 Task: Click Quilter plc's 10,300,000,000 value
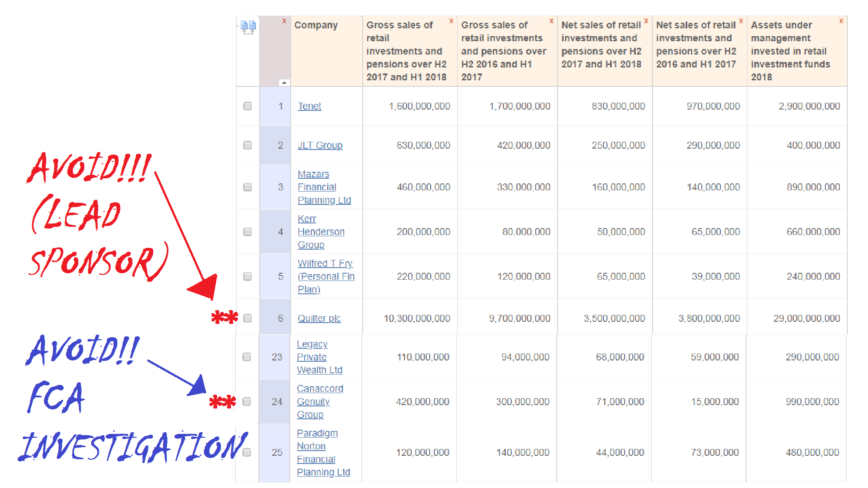coord(417,318)
